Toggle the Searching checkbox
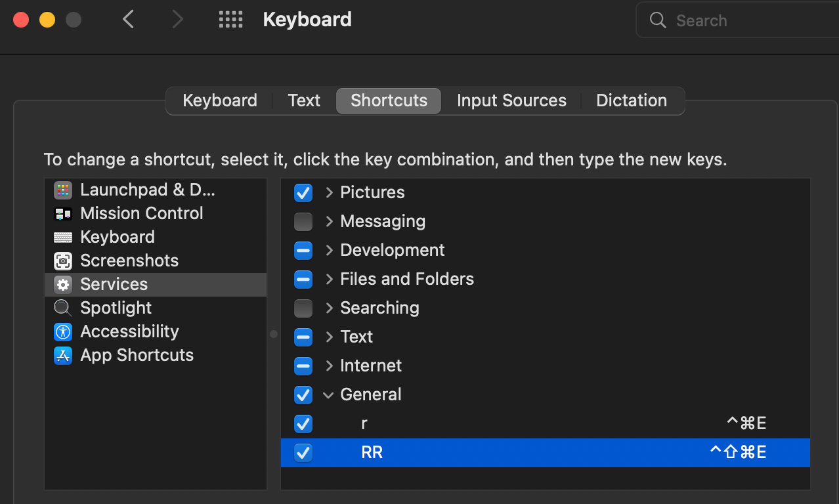The width and height of the screenshot is (839, 504). (303, 308)
